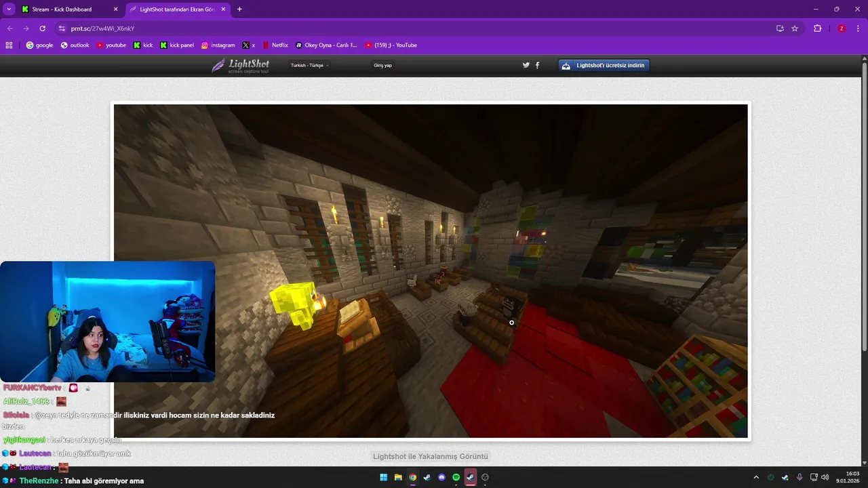Open the highlighted Steam taskbar icon
This screenshot has height=488, width=868.
click(x=470, y=477)
